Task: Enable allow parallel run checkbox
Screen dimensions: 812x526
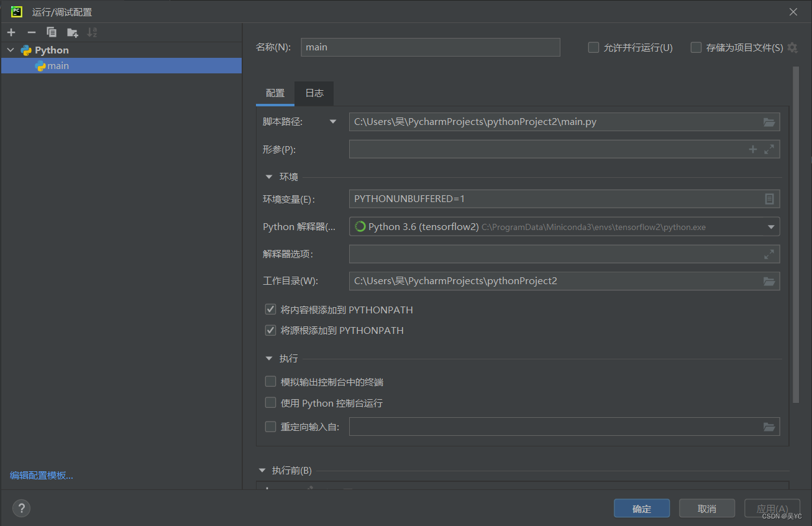Action: click(593, 47)
